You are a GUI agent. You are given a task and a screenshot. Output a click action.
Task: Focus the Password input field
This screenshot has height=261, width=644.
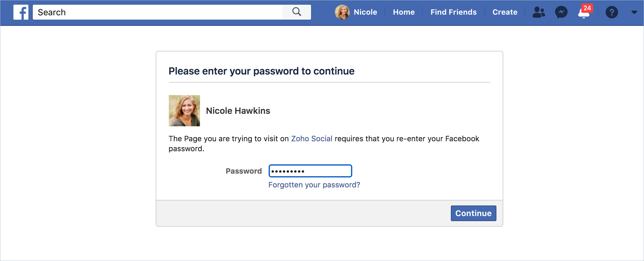310,171
